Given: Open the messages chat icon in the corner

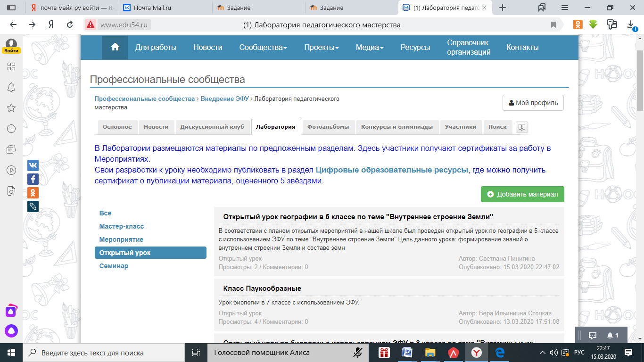Looking at the screenshot, I should (x=593, y=335).
